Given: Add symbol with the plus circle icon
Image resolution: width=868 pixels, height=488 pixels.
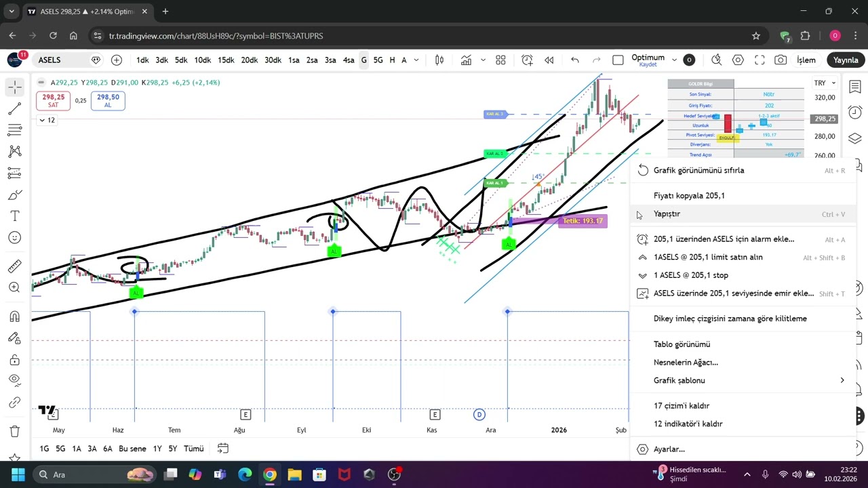Looking at the screenshot, I should point(117,60).
